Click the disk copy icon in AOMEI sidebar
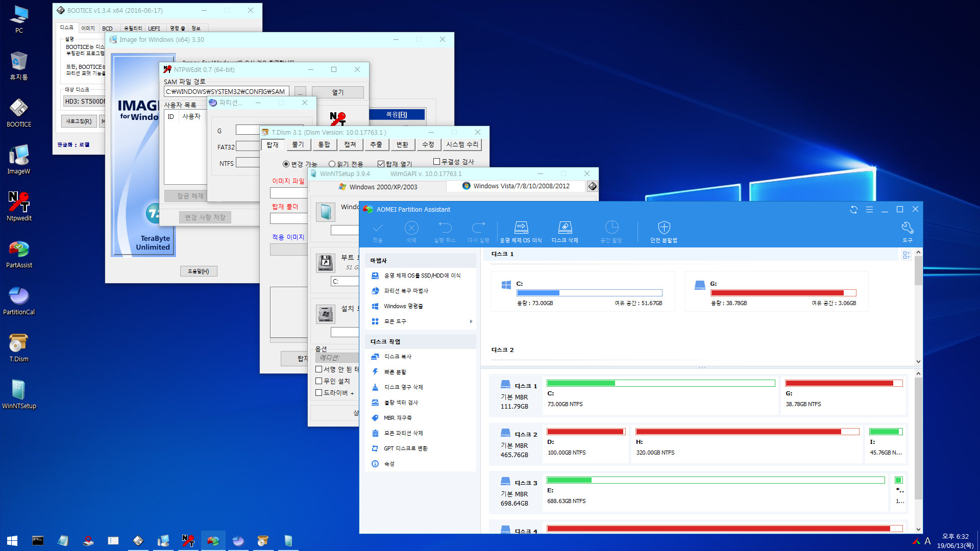Screen dimensions: 980x551 375,357
